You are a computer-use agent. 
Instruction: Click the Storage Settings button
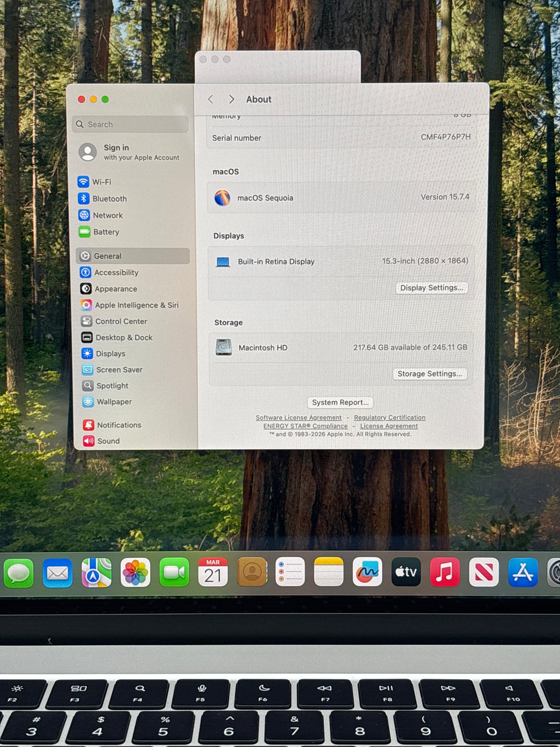tap(430, 374)
